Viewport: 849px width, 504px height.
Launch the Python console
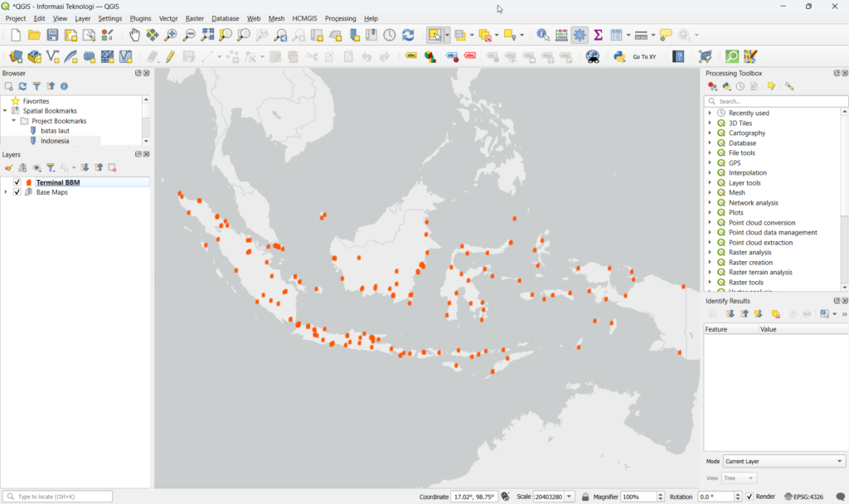(619, 56)
